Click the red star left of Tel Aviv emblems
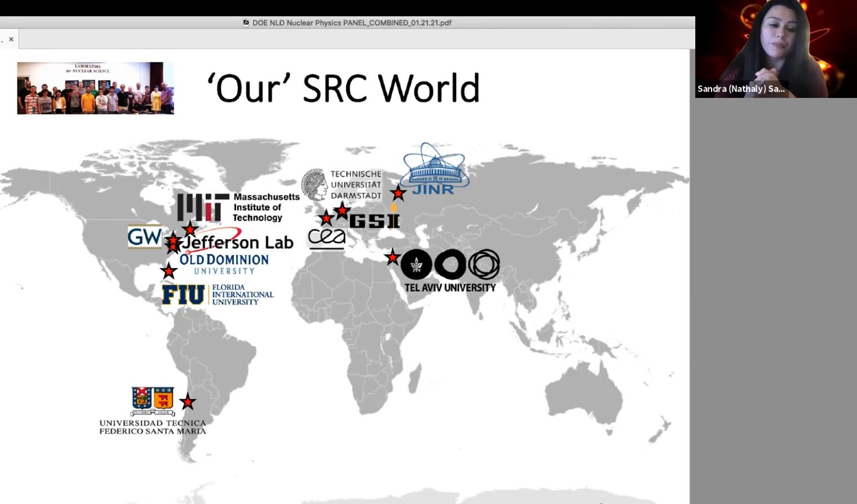 [x=392, y=257]
